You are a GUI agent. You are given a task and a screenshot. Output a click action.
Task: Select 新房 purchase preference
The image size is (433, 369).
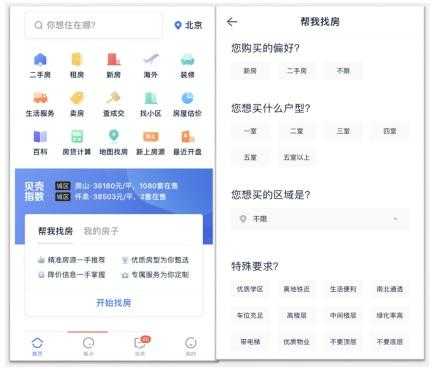250,71
